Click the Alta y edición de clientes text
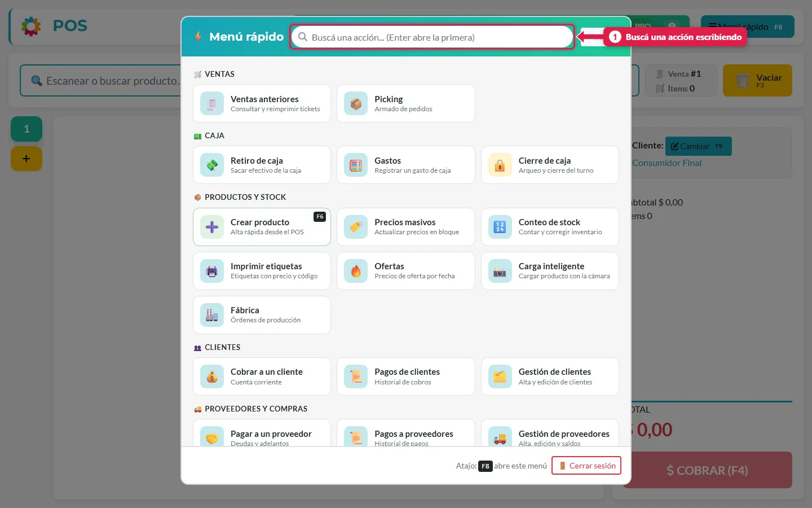Screen dimensions: 812x508 [x=555, y=382]
